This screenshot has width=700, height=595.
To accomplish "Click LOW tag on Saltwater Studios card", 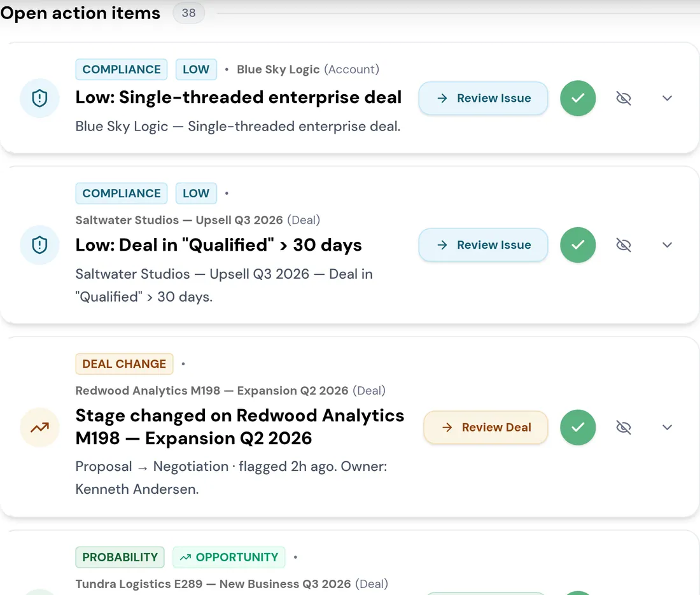I will pyautogui.click(x=196, y=193).
